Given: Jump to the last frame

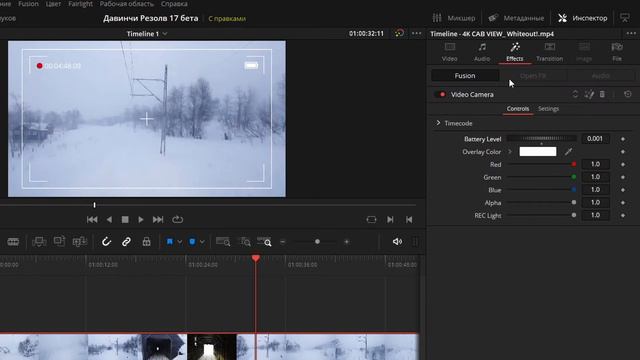Looking at the screenshot, I should (x=158, y=220).
